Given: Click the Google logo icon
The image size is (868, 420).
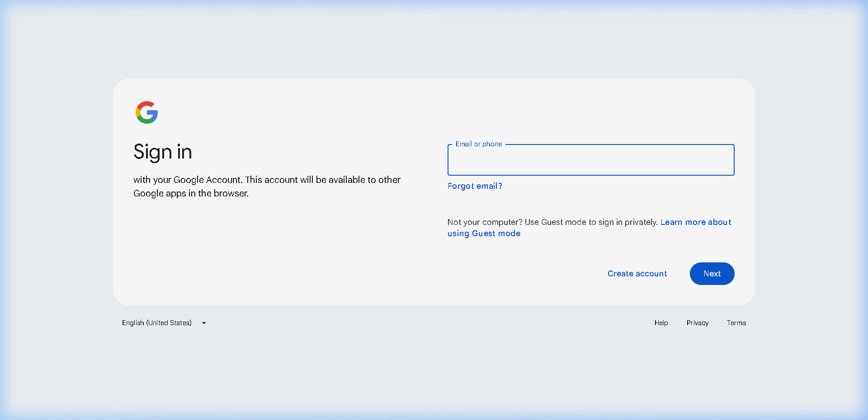Looking at the screenshot, I should 147,112.
